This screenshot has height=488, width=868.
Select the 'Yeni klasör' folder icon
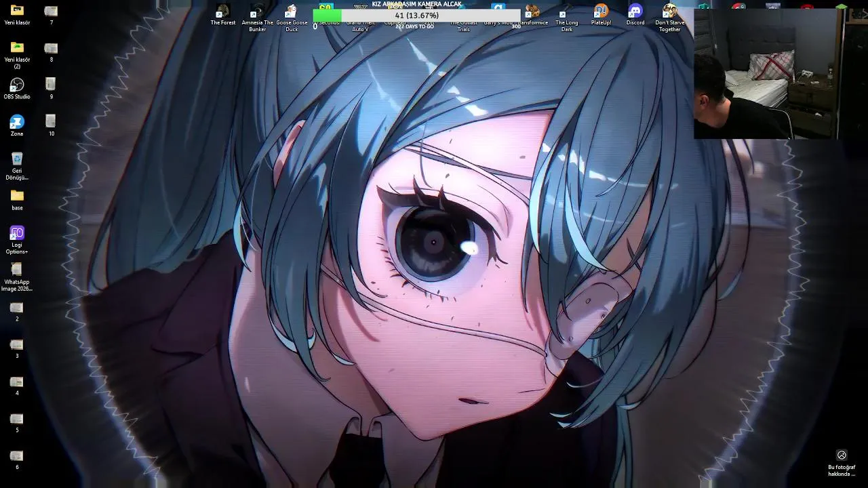tap(17, 15)
